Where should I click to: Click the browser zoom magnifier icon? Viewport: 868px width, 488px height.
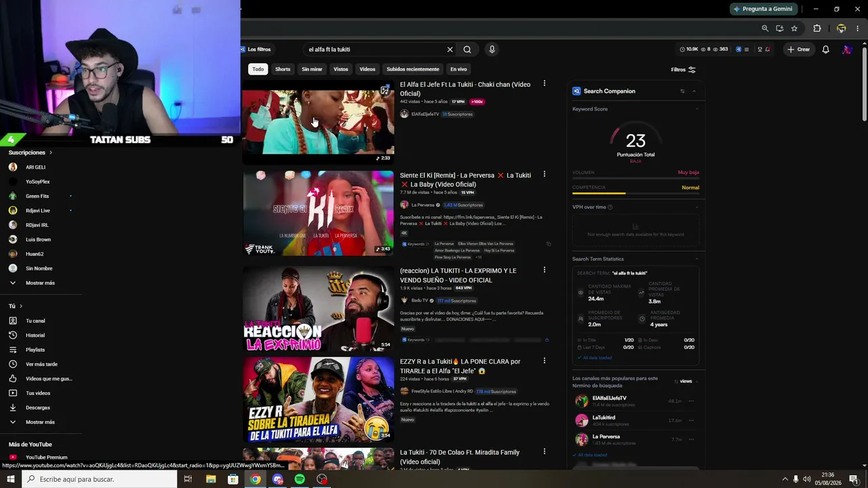click(765, 28)
